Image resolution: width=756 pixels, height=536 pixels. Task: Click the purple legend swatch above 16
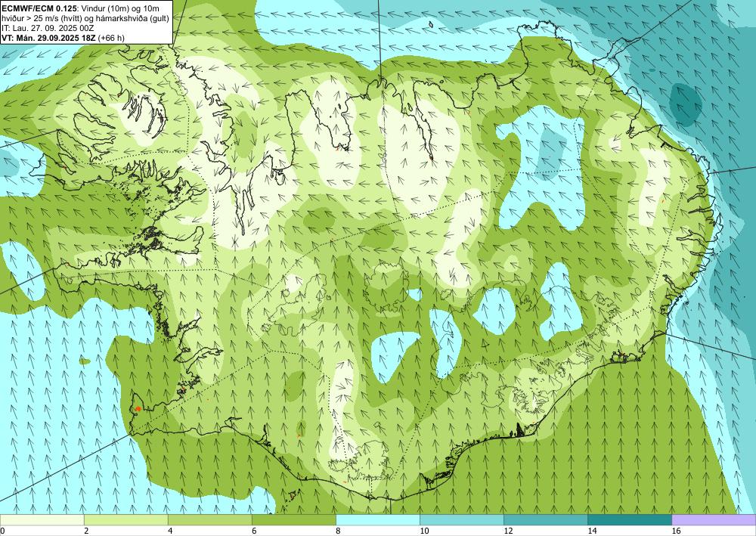[x=714, y=520]
